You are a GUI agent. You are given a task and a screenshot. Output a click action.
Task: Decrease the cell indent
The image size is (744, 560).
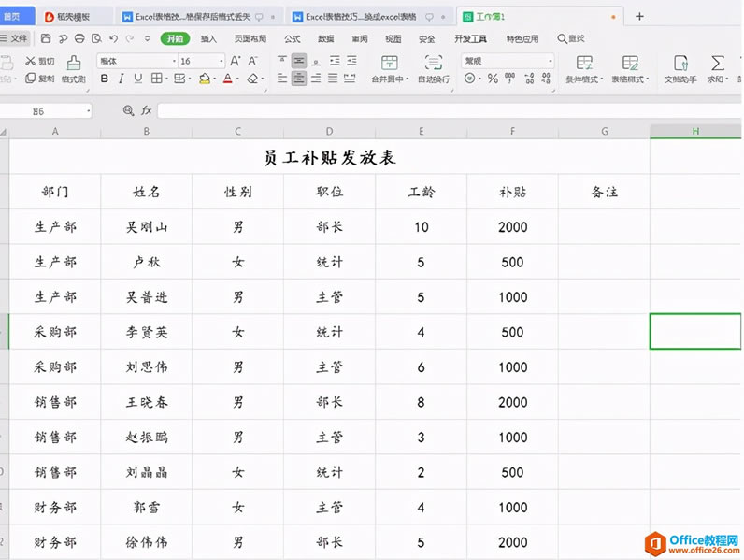(335, 60)
